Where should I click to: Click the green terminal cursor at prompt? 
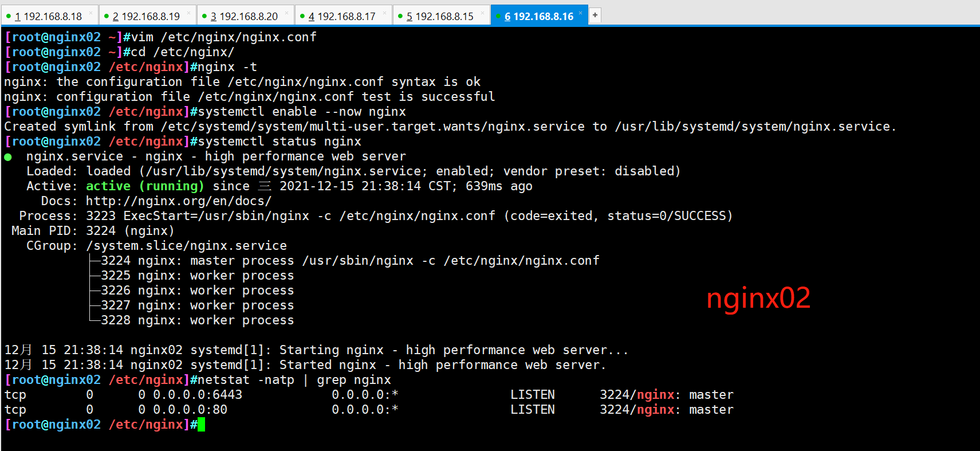coord(201,425)
